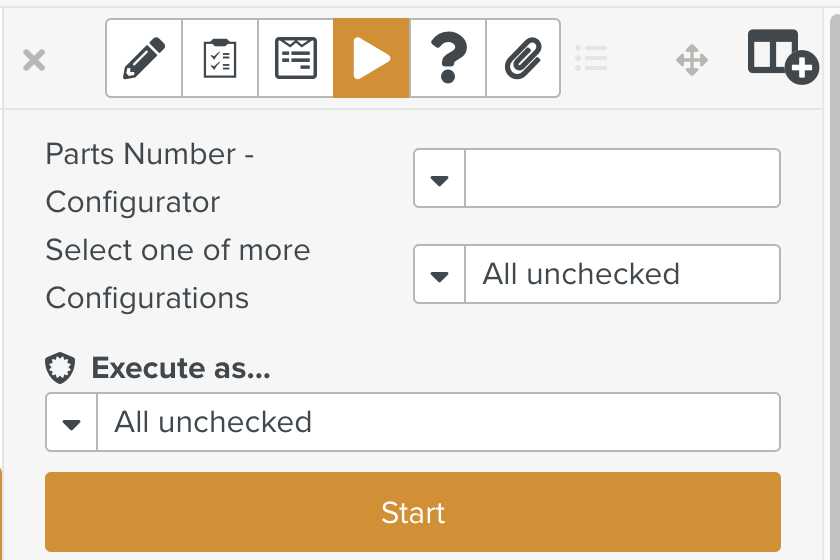Open the question mark help tab
Screen dimensions: 840x560
[448, 58]
